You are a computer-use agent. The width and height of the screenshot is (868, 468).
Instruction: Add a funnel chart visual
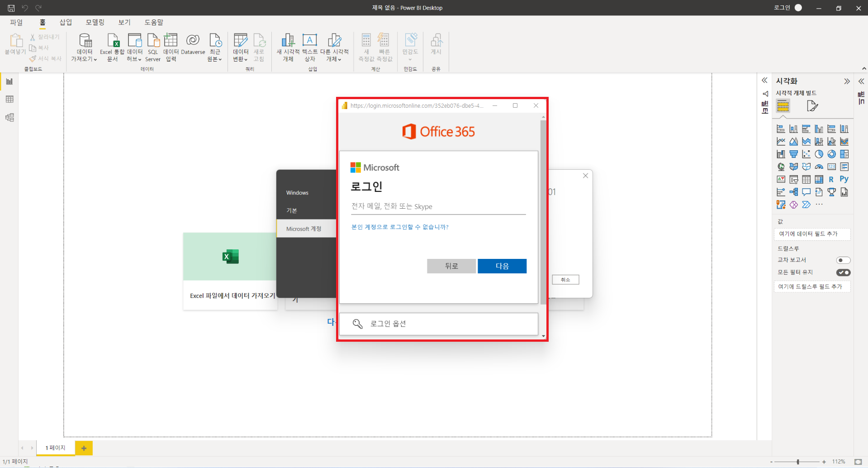tap(793, 154)
